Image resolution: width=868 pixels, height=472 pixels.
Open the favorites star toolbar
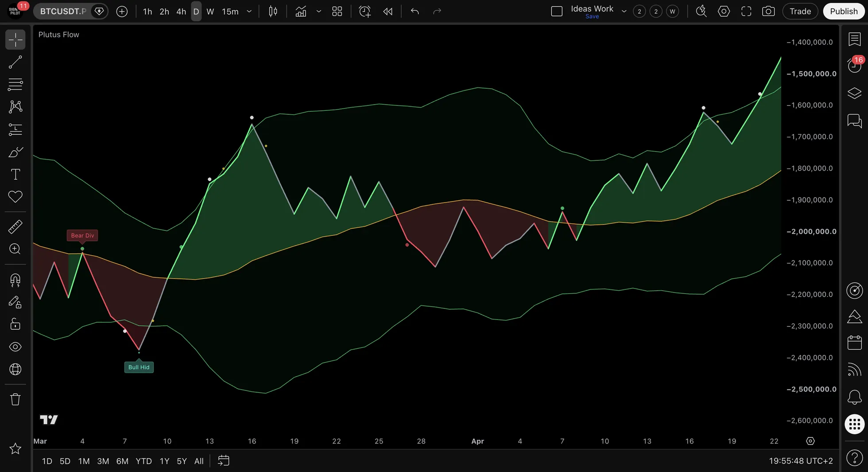[15, 449]
